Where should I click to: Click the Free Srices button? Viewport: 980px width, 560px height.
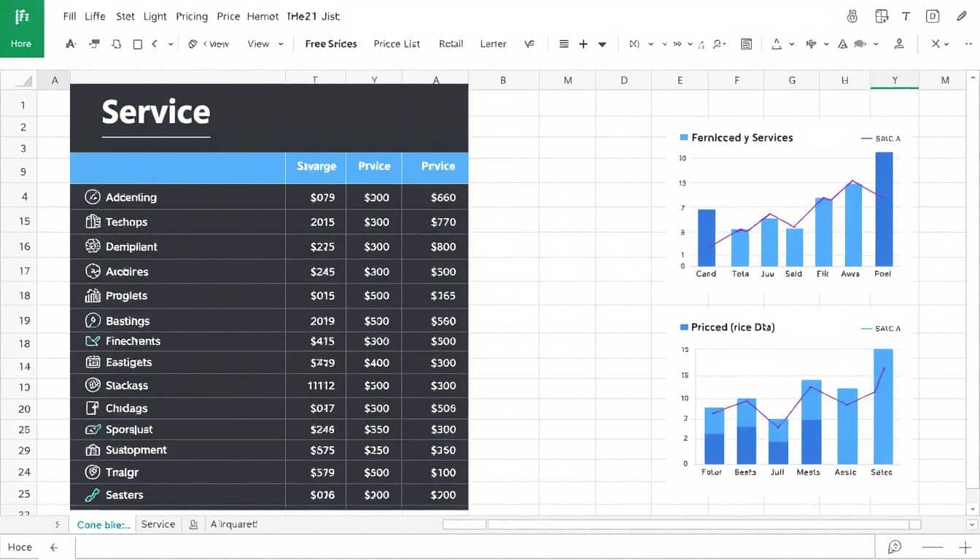point(331,44)
